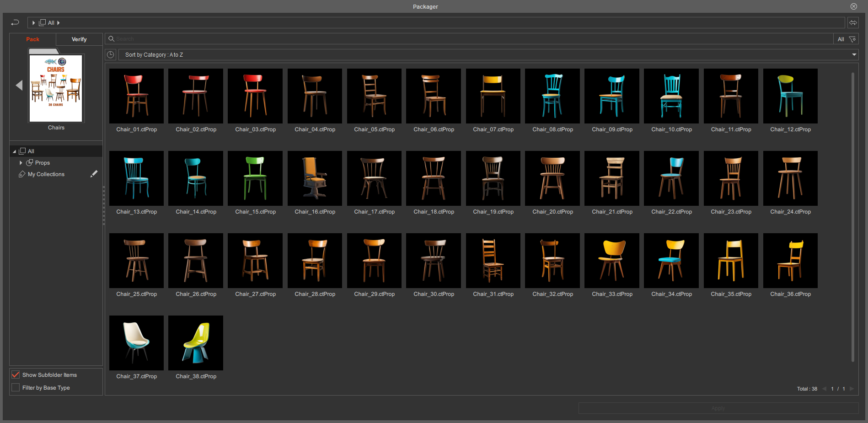The height and width of the screenshot is (423, 868).
Task: Select Chair_16.ctProp barber chair thumbnail
Action: coord(315,178)
